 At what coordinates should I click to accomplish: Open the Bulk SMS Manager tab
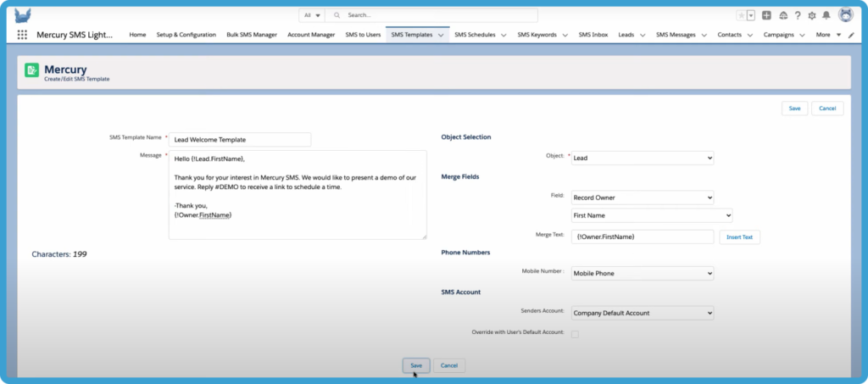coord(252,34)
